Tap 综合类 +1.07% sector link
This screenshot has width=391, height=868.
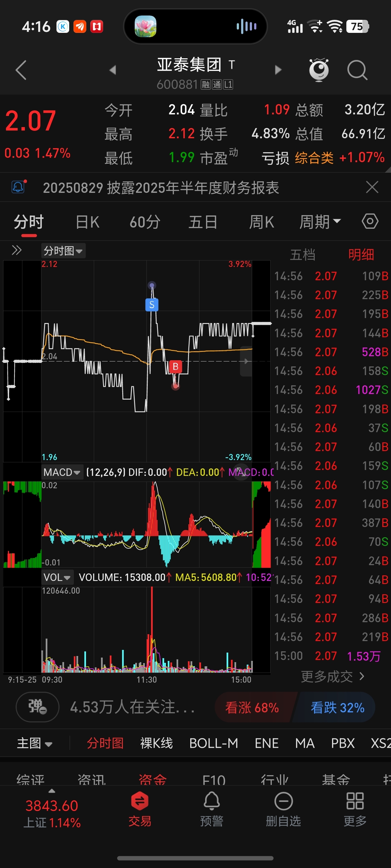(340, 157)
